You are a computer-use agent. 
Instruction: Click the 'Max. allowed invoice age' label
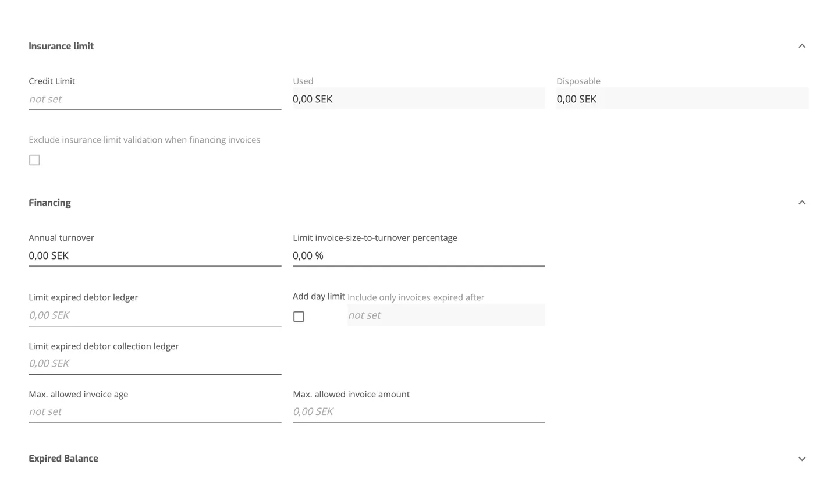(x=78, y=394)
